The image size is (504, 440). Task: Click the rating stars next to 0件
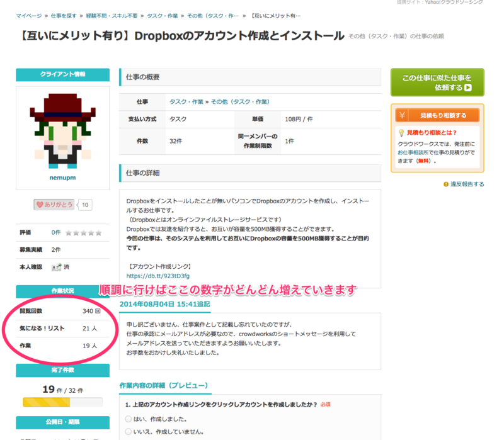pos(84,233)
